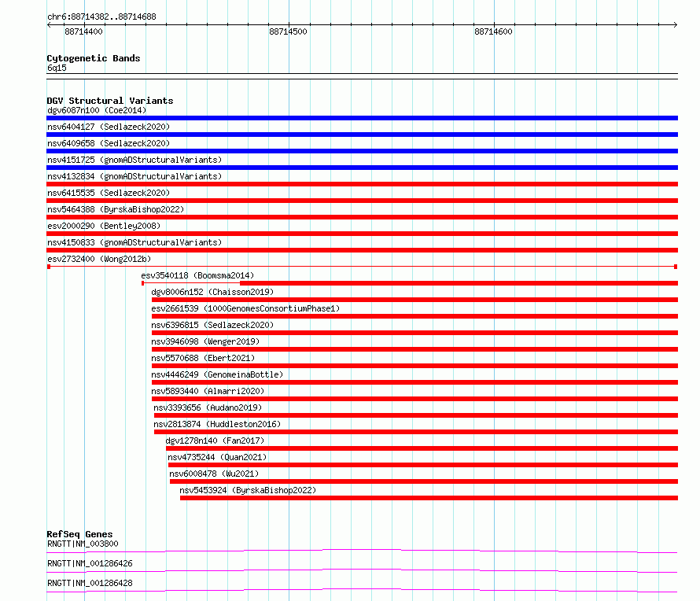
Task: Click red bar under dgv1278n140 (Fan2017)
Action: click(x=422, y=448)
